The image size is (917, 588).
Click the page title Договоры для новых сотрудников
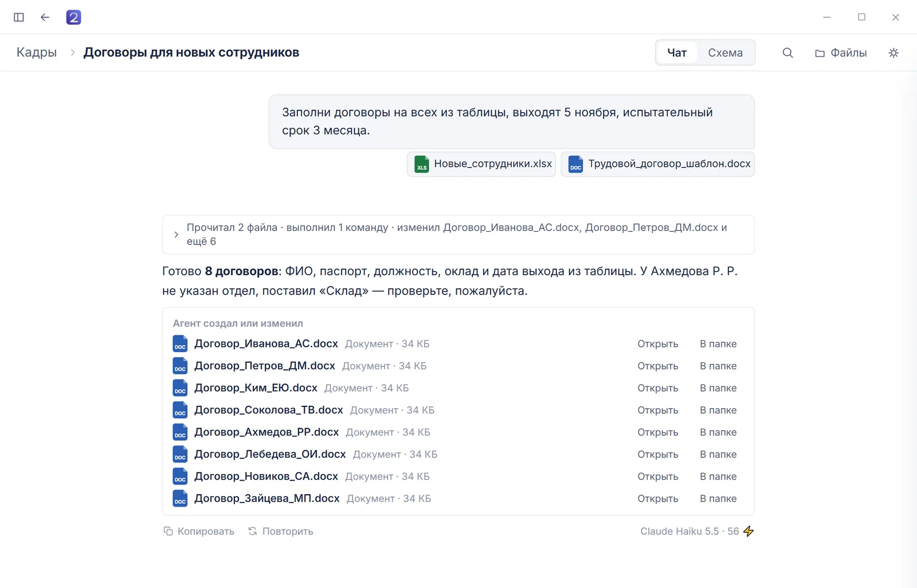click(x=191, y=52)
